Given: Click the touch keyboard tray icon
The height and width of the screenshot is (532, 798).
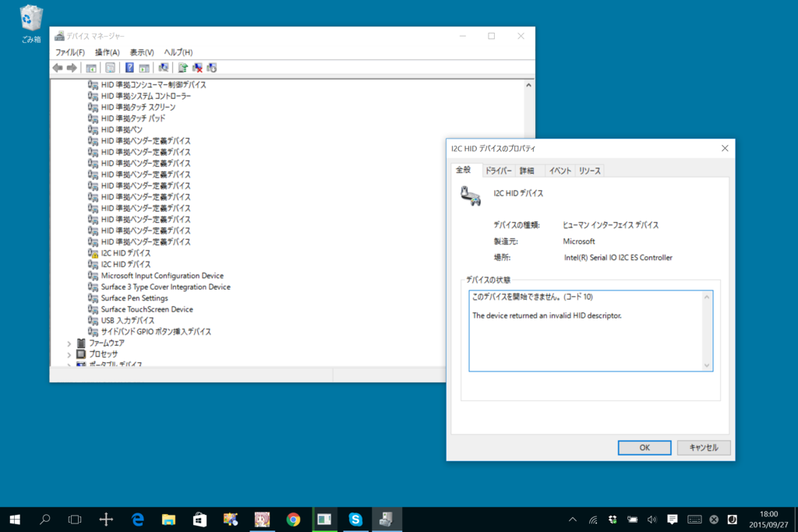Looking at the screenshot, I should [694, 520].
